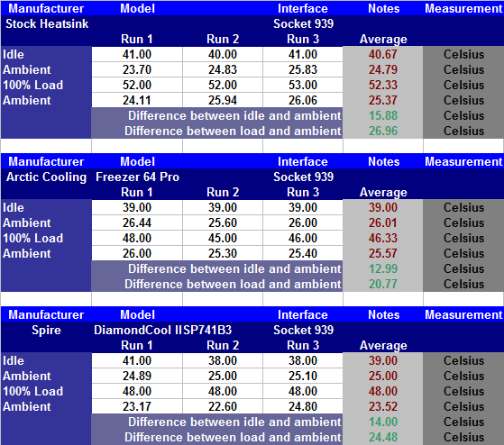Select the 24.89 ambient value

137,376
